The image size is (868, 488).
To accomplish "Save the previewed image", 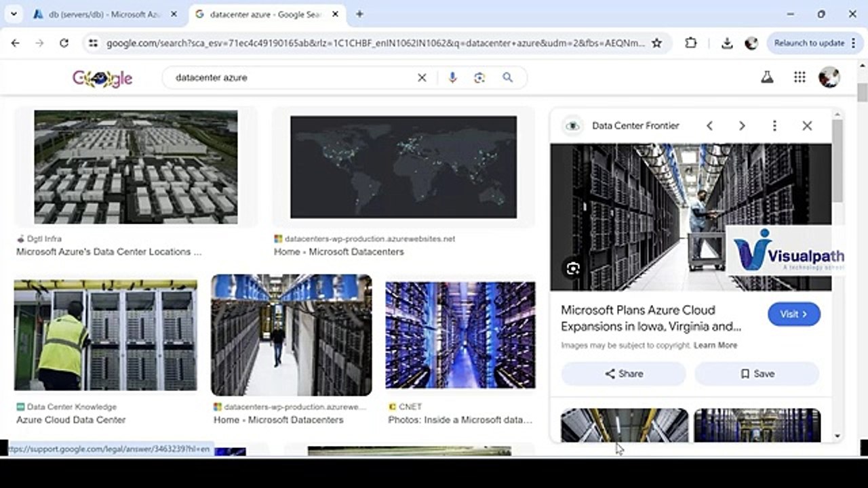I will tap(757, 373).
